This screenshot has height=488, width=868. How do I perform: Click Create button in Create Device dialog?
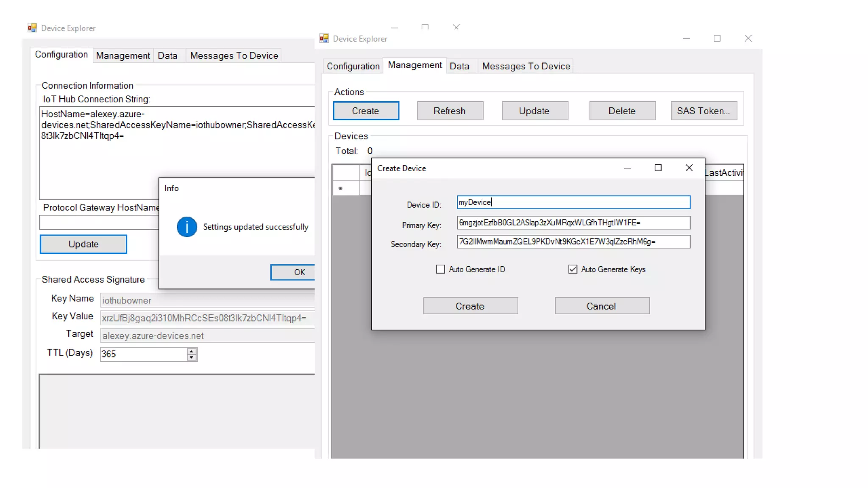(470, 306)
